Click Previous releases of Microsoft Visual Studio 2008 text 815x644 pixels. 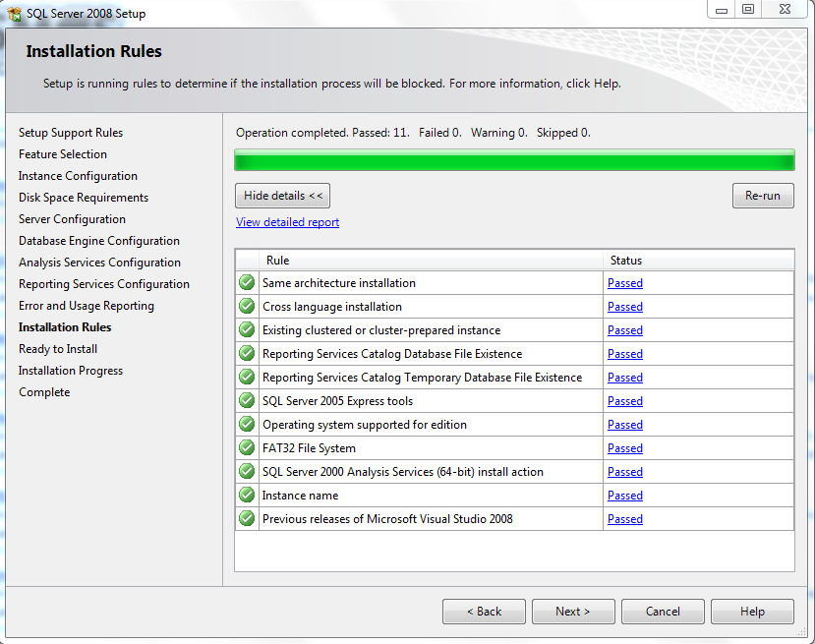(387, 519)
